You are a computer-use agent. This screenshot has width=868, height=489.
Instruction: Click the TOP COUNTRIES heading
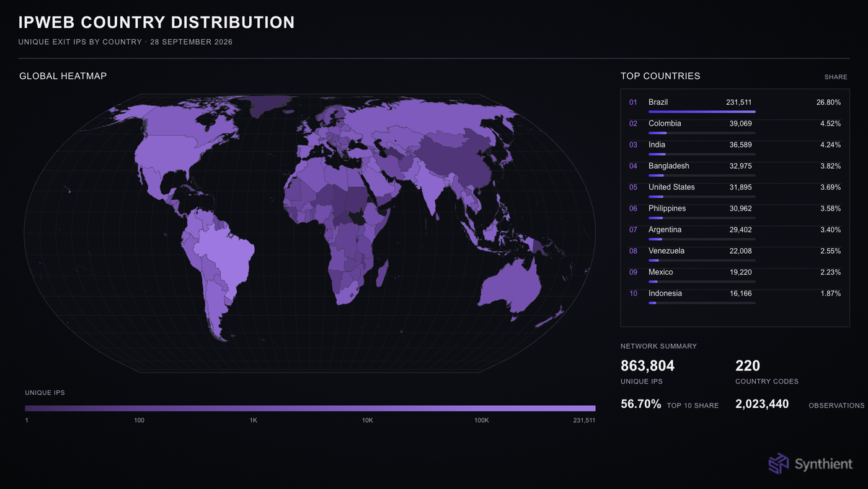tap(660, 76)
